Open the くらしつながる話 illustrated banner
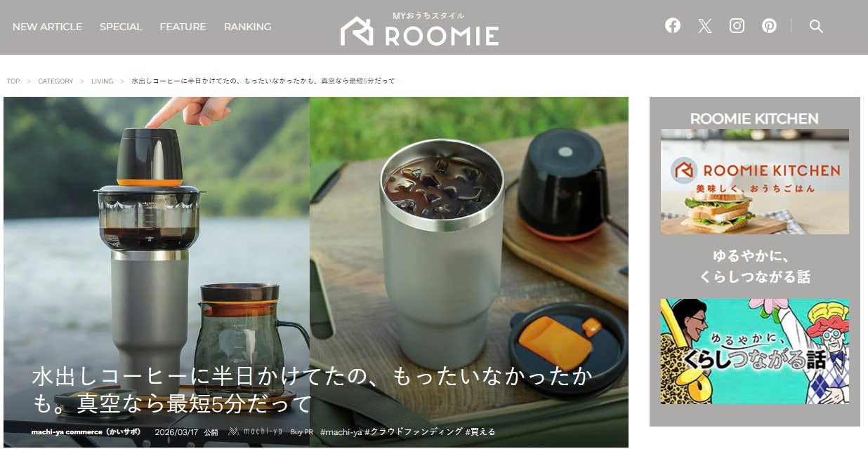 [x=754, y=351]
